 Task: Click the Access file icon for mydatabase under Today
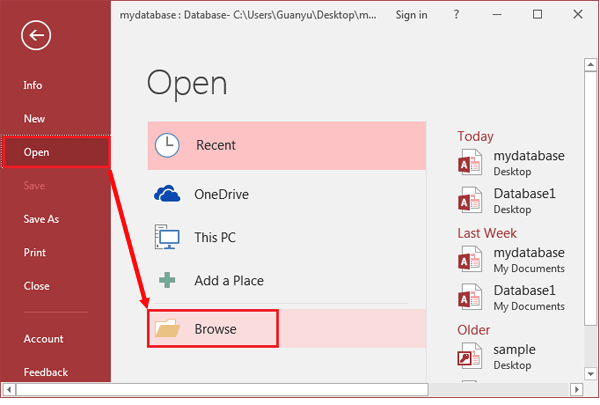click(470, 162)
